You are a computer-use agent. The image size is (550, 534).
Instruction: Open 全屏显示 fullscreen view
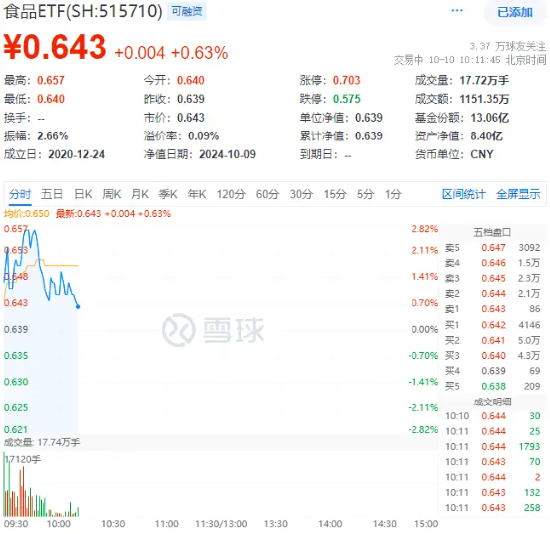point(518,194)
